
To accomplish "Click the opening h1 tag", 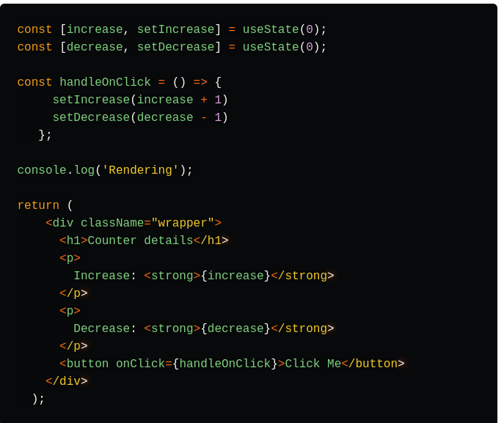I will (x=73, y=240).
